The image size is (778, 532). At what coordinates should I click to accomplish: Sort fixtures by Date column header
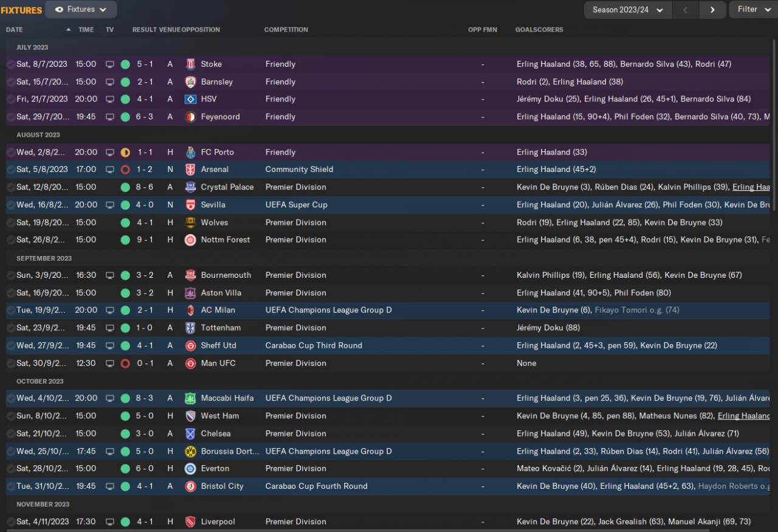tap(15, 30)
